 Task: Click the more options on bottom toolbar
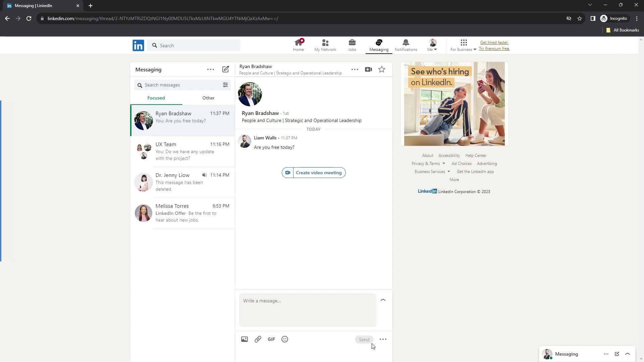(x=383, y=339)
